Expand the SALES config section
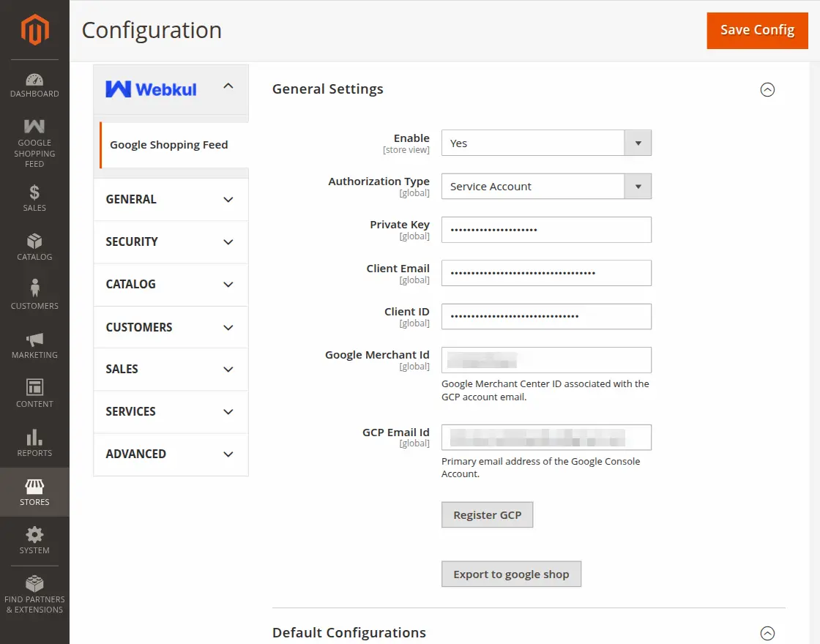The height and width of the screenshot is (644, 820). click(x=171, y=369)
